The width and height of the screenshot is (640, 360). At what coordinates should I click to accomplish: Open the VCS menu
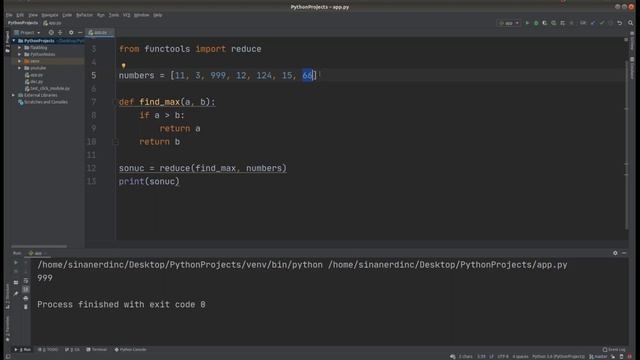pyautogui.click(x=127, y=15)
